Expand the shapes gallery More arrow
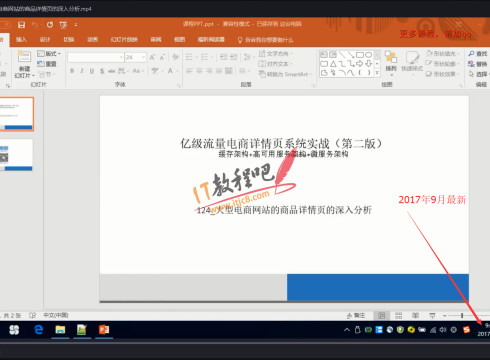The height and width of the screenshot is (360, 490). pyautogui.click(x=377, y=73)
